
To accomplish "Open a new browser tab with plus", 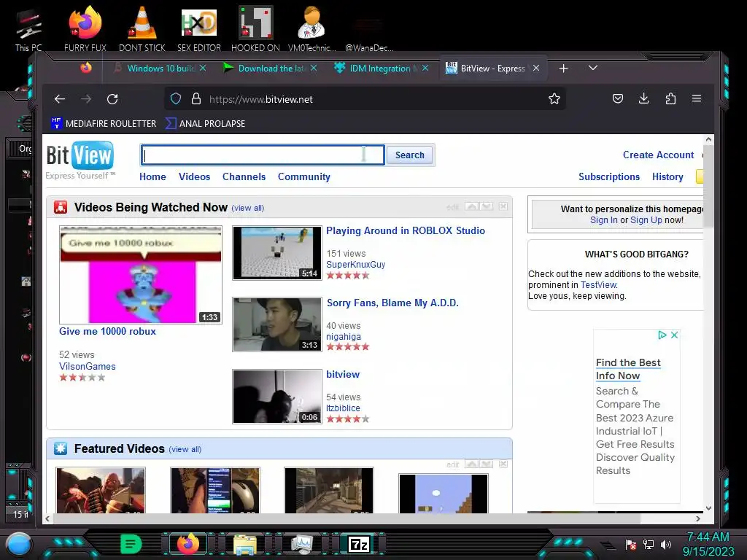I will (564, 69).
